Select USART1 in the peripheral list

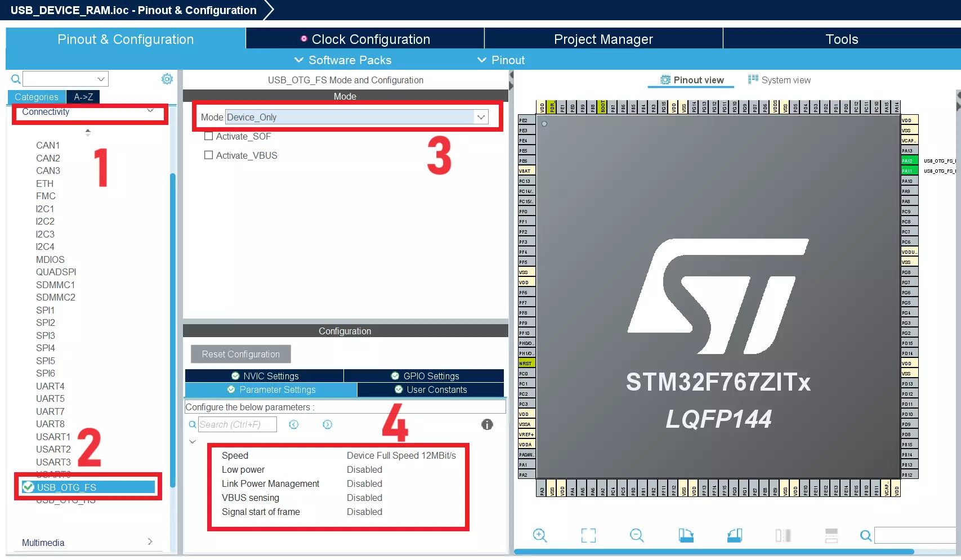click(53, 437)
